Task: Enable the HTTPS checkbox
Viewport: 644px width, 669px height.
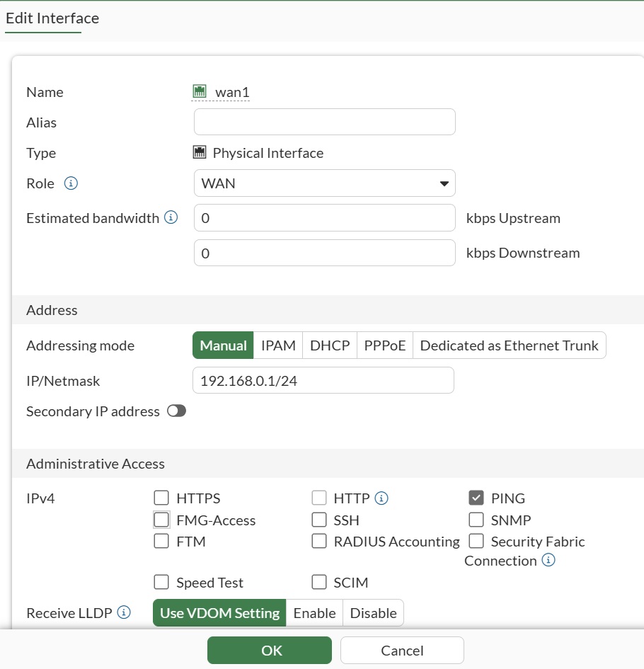Action: [161, 498]
